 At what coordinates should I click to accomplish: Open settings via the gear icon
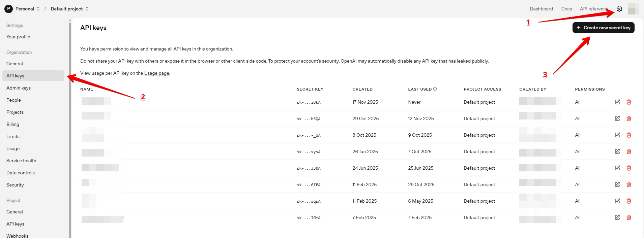619,9
